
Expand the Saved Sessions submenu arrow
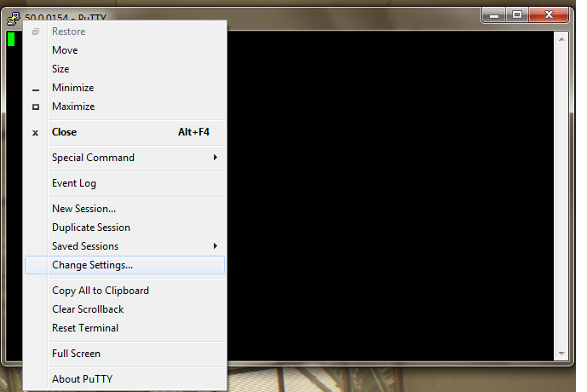[216, 246]
